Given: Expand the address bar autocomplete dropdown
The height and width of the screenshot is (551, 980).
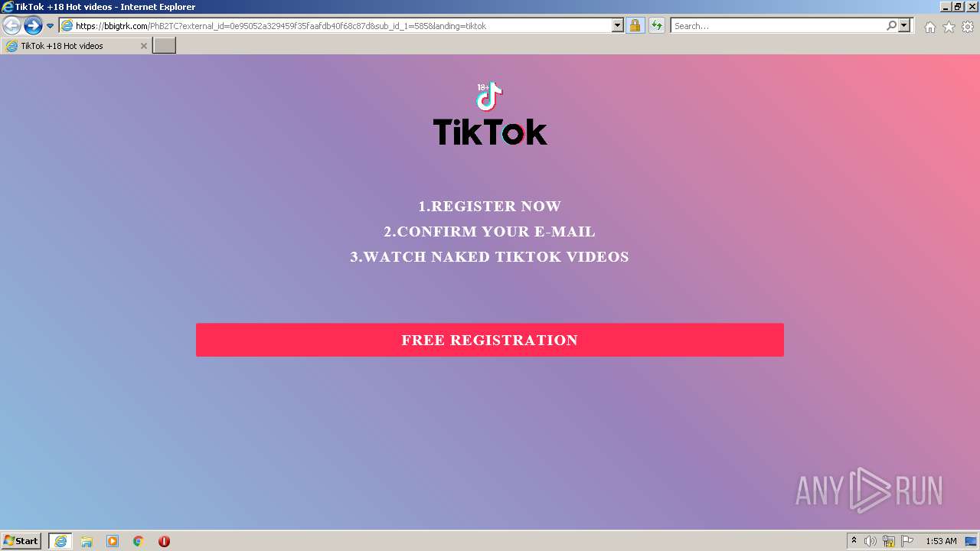Looking at the screenshot, I should tap(618, 26).
